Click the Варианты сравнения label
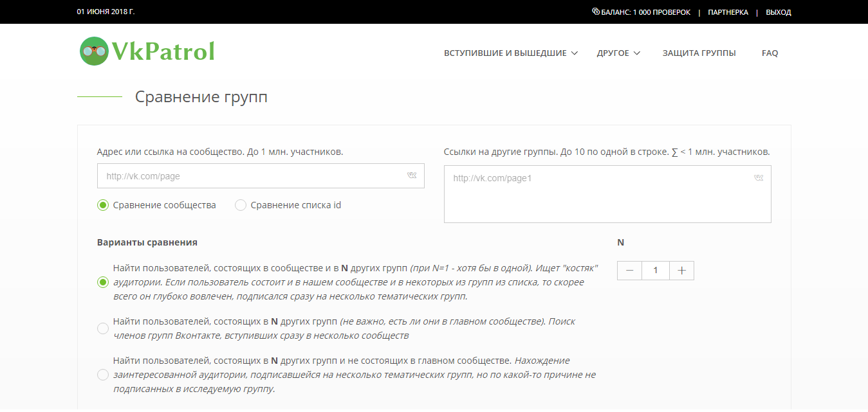868x412 pixels. click(x=147, y=242)
